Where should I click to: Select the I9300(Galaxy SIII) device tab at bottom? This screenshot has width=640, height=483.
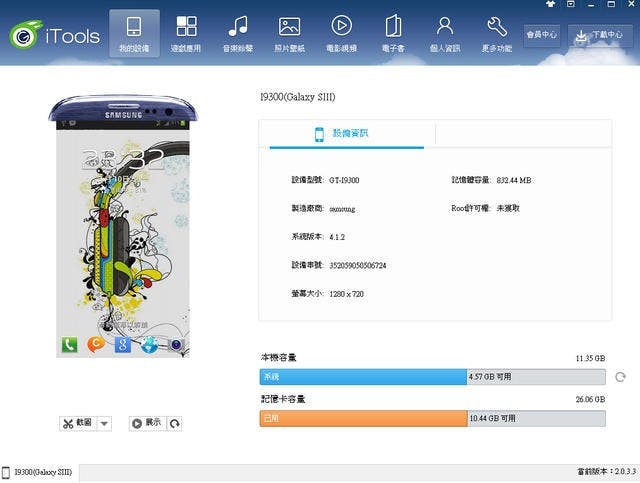click(x=38, y=471)
